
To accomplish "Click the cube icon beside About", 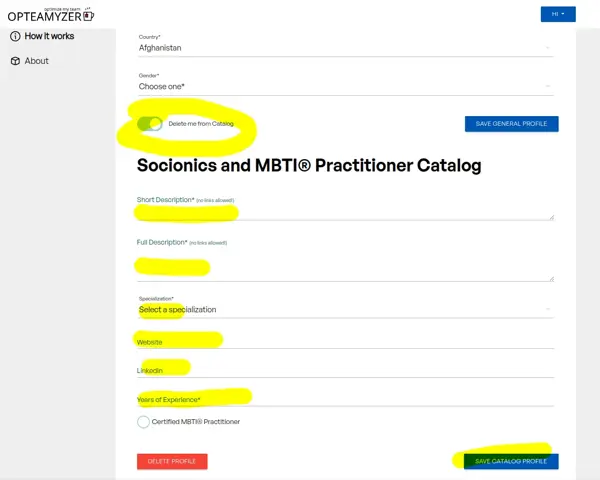I will pyautogui.click(x=15, y=61).
